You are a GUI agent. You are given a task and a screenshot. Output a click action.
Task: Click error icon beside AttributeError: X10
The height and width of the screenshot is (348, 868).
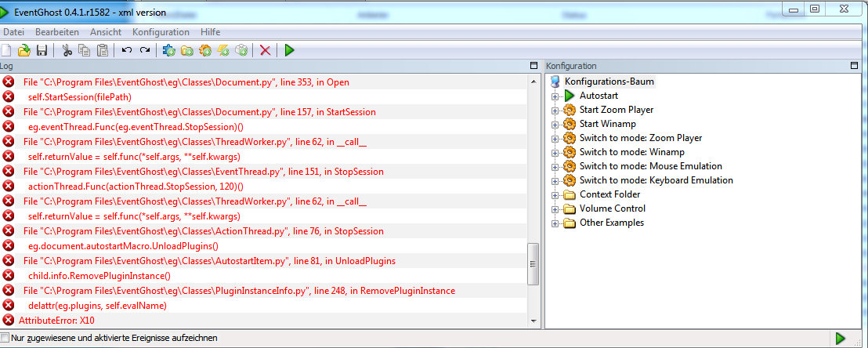click(9, 321)
